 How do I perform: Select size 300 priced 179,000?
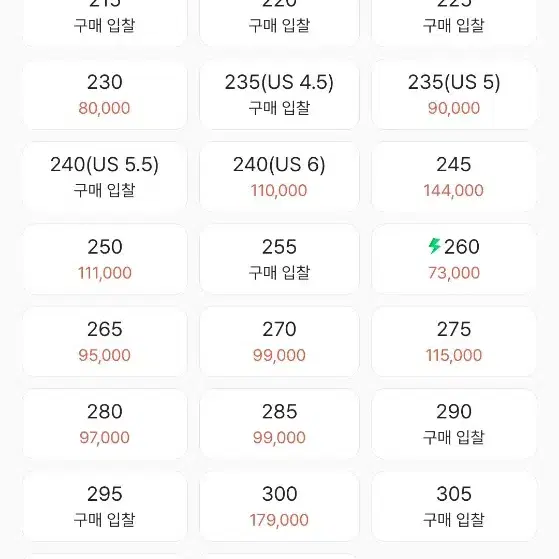pos(279,507)
